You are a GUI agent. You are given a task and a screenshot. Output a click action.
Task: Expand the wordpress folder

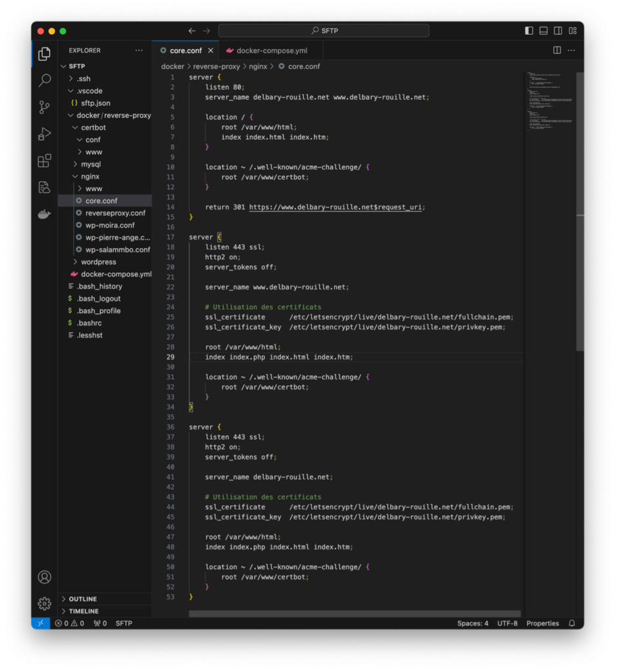pyautogui.click(x=105, y=262)
